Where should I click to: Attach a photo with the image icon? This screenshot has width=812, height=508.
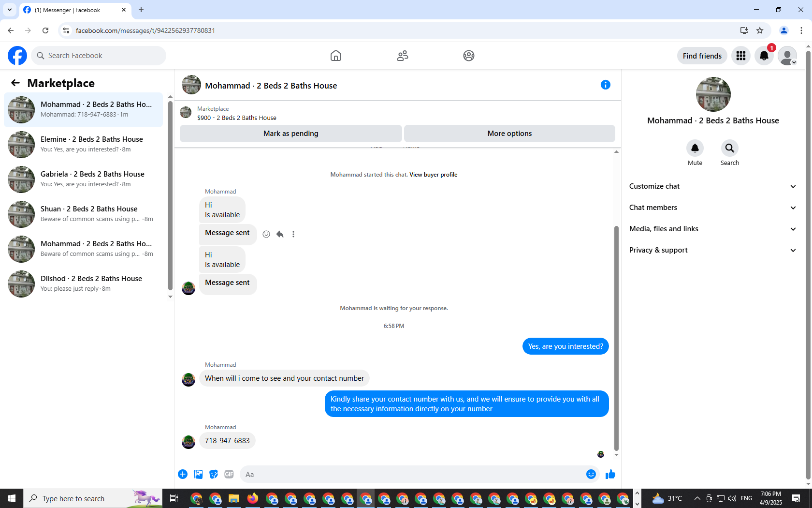(x=198, y=474)
